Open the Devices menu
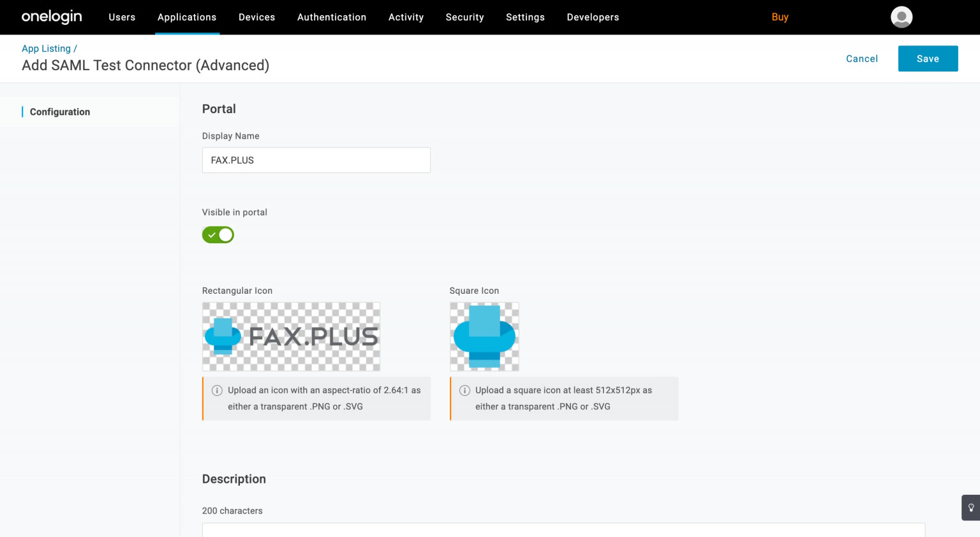This screenshot has width=980, height=537. (x=256, y=17)
